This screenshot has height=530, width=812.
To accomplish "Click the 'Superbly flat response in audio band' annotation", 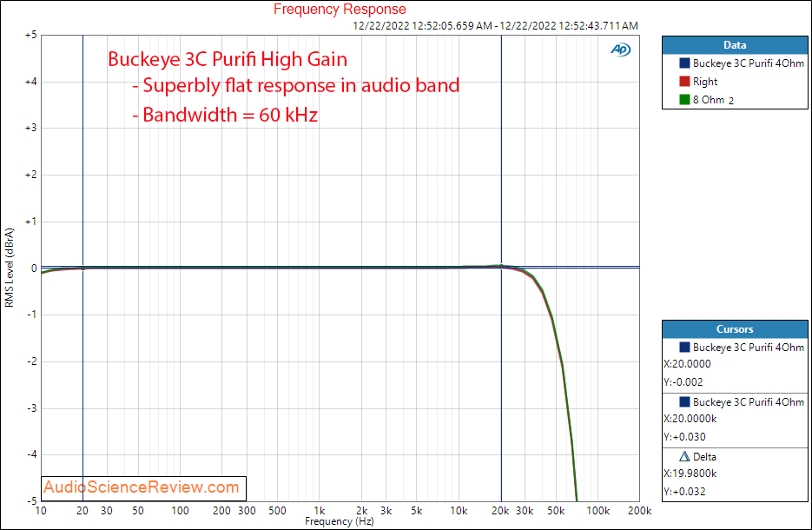I will coord(295,85).
